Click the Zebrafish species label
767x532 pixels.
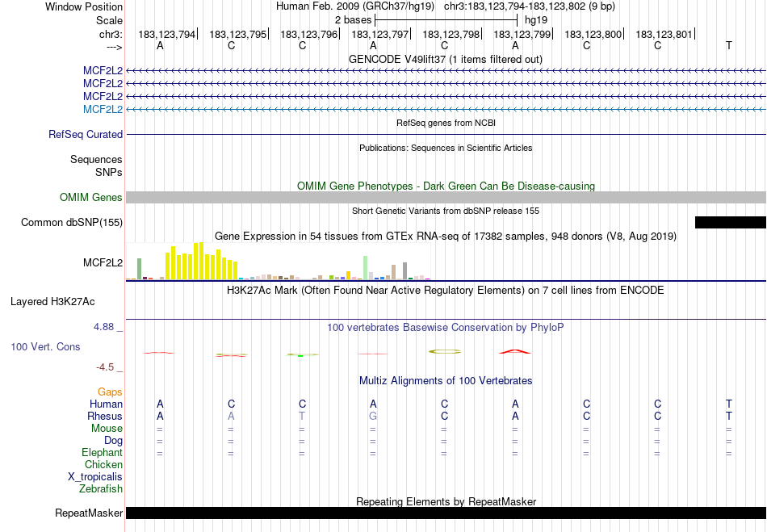[x=101, y=488]
